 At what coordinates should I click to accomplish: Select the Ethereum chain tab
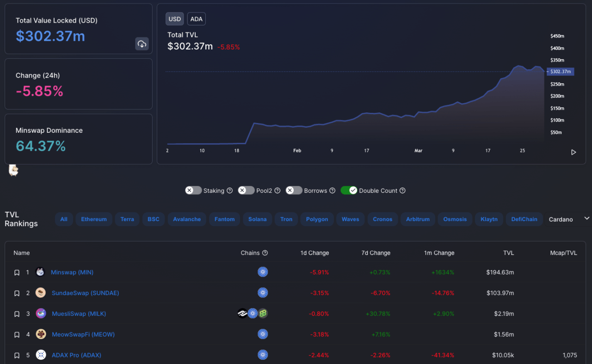[x=94, y=219]
